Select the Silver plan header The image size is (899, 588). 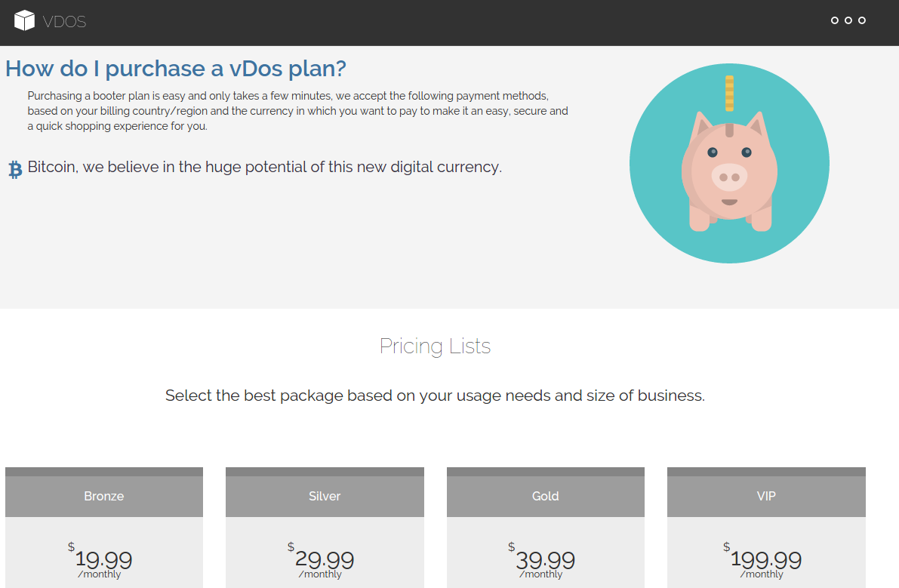[x=325, y=496]
